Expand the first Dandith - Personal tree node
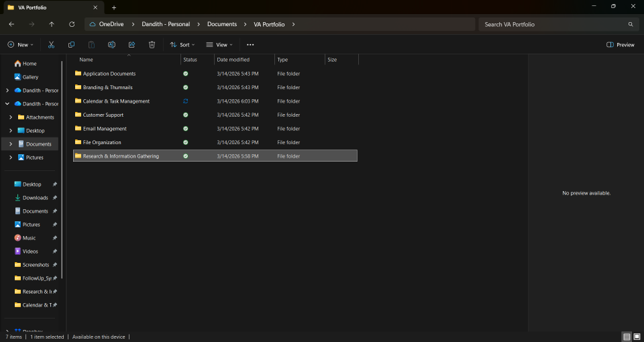 click(7, 91)
